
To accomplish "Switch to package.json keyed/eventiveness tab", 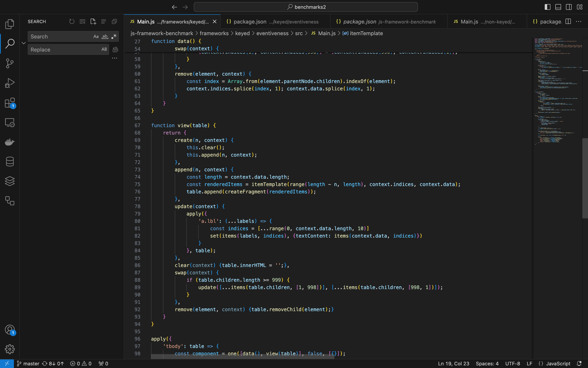I will point(275,22).
